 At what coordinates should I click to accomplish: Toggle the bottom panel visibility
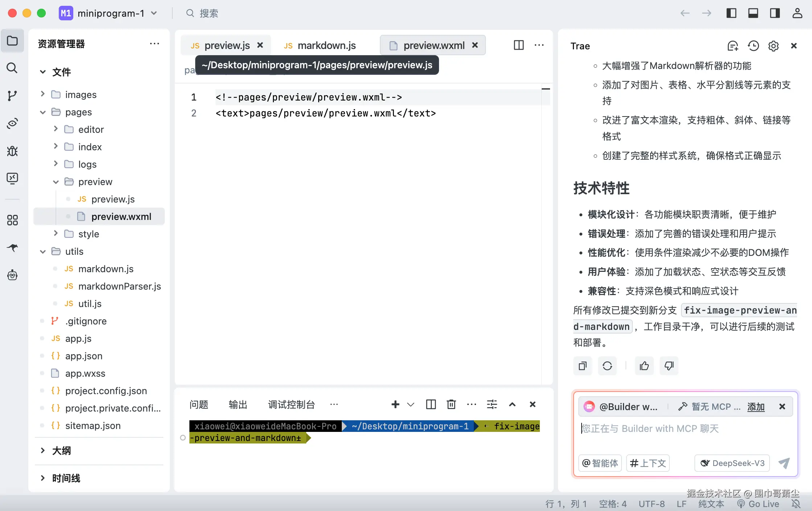click(753, 13)
